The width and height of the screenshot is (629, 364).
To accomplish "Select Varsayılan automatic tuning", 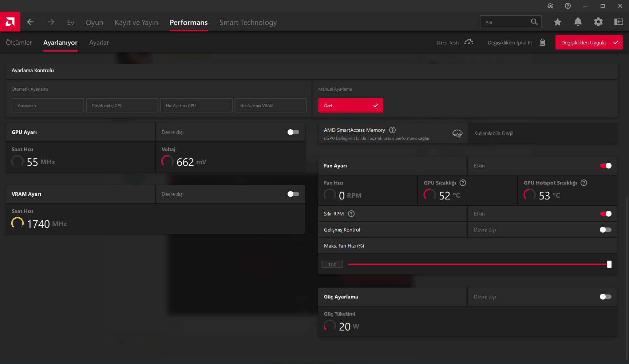I will pyautogui.click(x=48, y=105).
